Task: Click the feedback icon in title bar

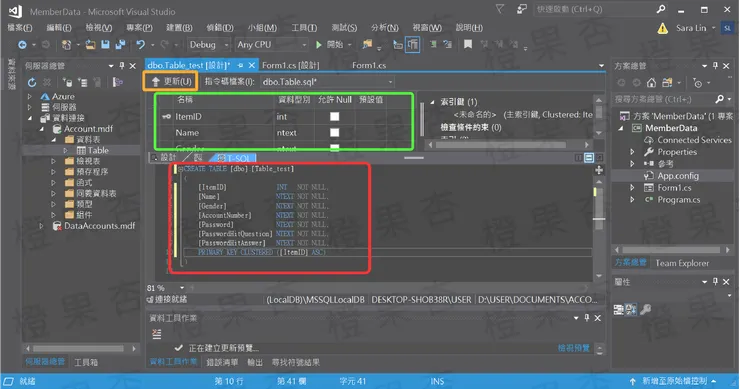Action: click(x=521, y=9)
